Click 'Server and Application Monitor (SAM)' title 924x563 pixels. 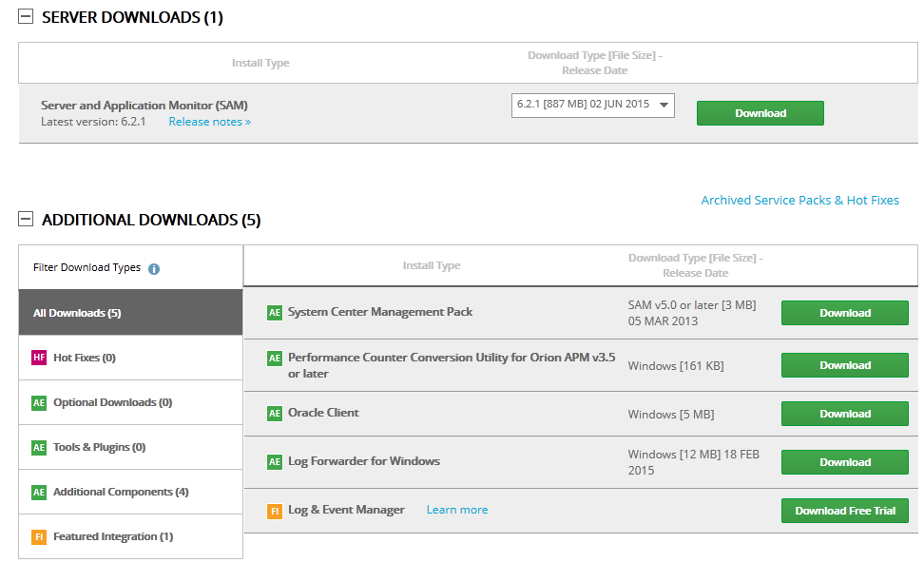(144, 105)
